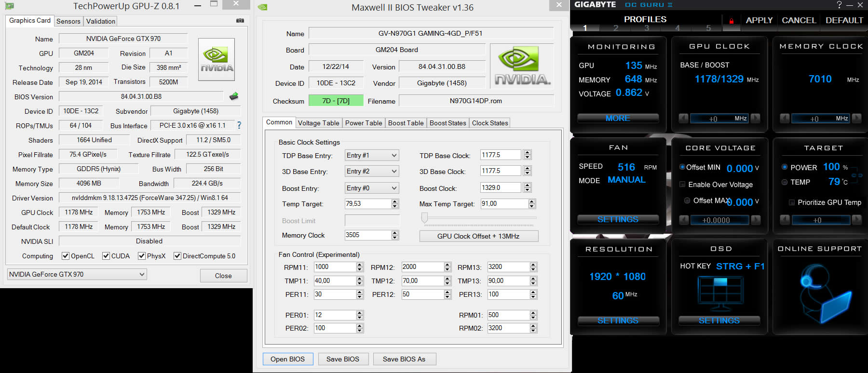Select the POWER target radio button
Viewport: 868px width, 373px height.
click(x=785, y=167)
